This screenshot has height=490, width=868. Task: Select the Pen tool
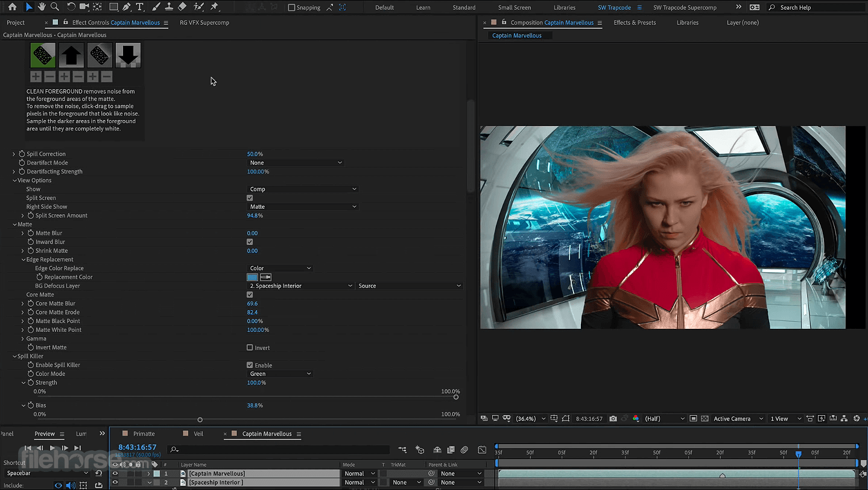127,7
